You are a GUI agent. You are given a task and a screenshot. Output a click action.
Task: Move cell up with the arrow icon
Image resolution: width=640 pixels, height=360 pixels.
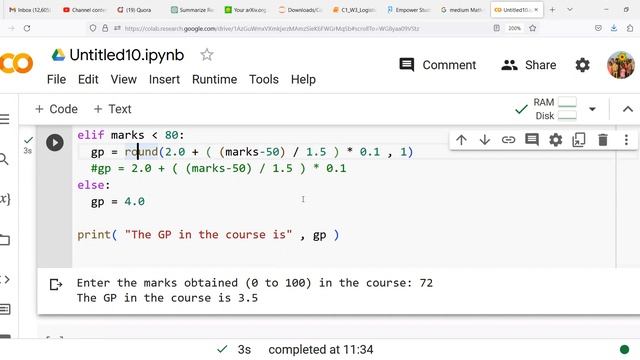click(x=461, y=140)
